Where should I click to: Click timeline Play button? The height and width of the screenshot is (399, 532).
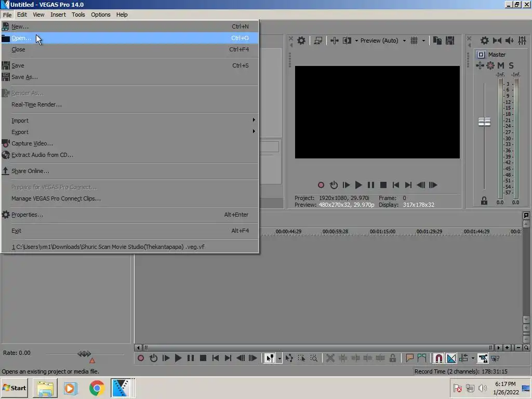click(178, 358)
